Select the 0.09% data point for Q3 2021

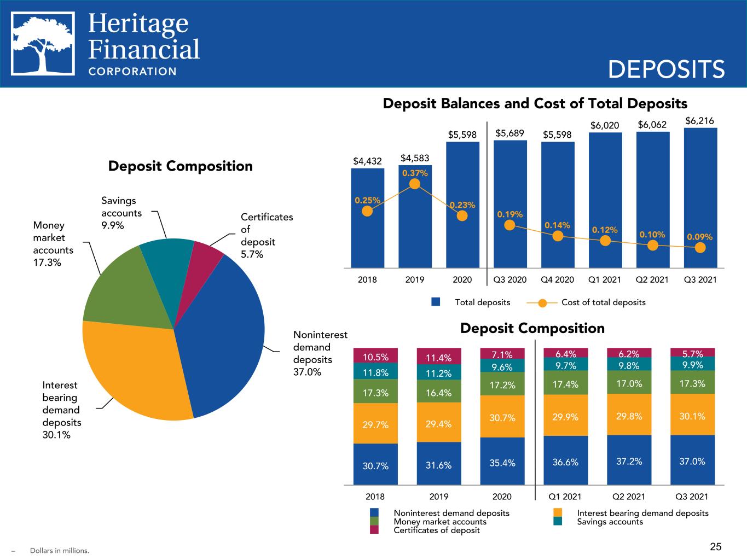click(x=700, y=248)
